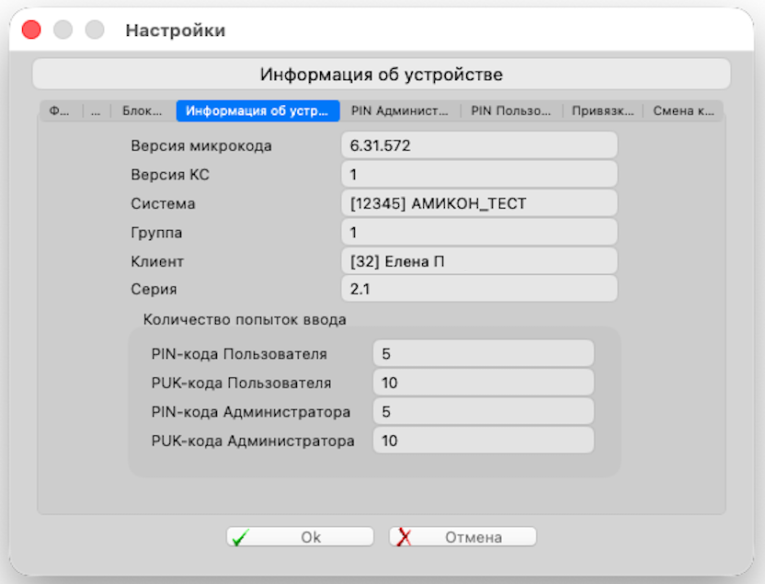Viewport: 765px width, 584px height.
Task: Click the green checkmark icon on Ok
Action: [x=241, y=537]
